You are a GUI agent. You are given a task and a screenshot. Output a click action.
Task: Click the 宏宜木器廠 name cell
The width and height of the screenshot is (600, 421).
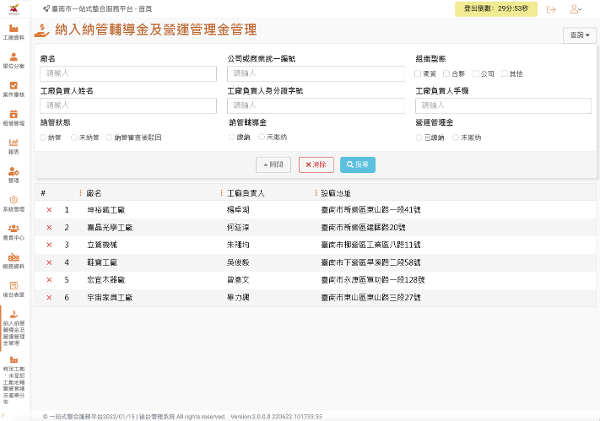pyautogui.click(x=106, y=280)
